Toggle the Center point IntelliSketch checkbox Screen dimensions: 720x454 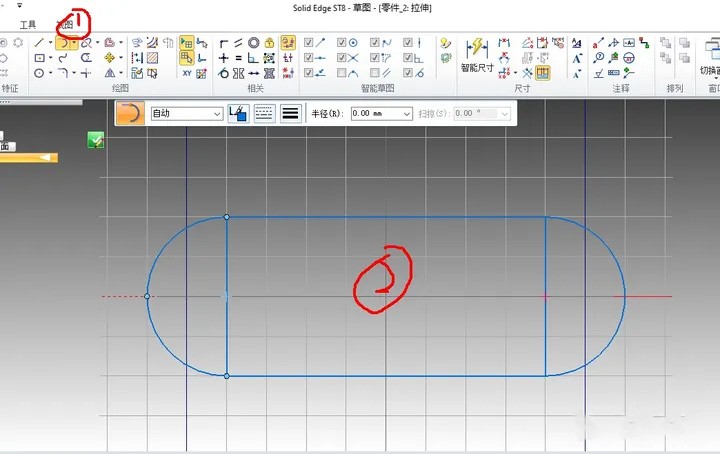click(x=342, y=43)
